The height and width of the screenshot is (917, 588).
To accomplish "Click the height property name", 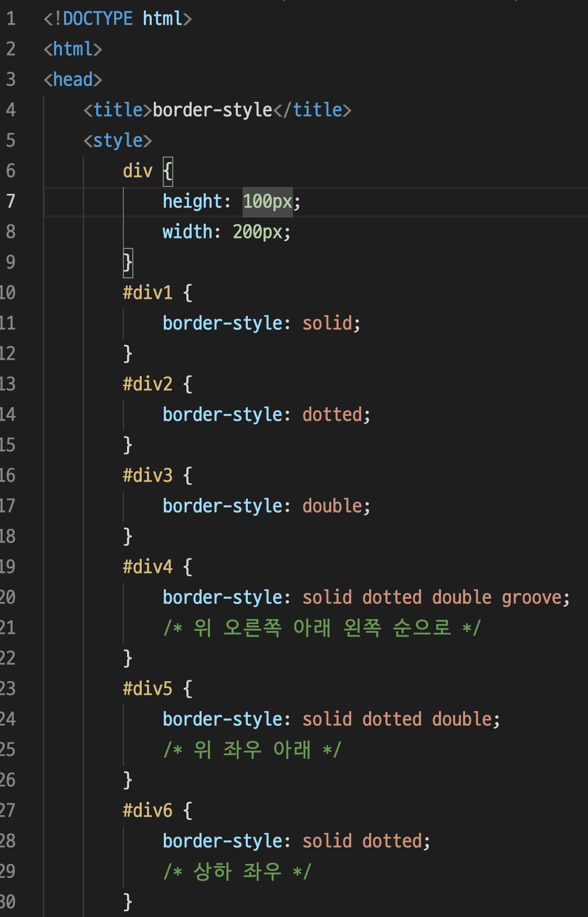I will coord(193,202).
